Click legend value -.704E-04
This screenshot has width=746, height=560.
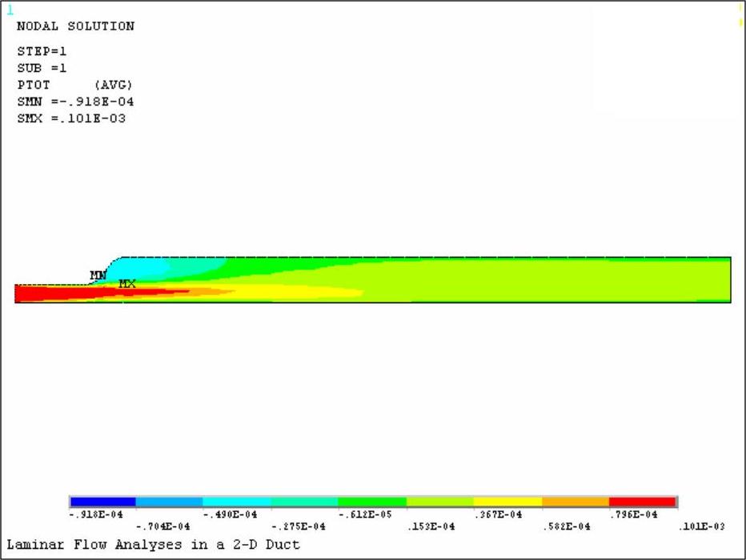pos(162,526)
